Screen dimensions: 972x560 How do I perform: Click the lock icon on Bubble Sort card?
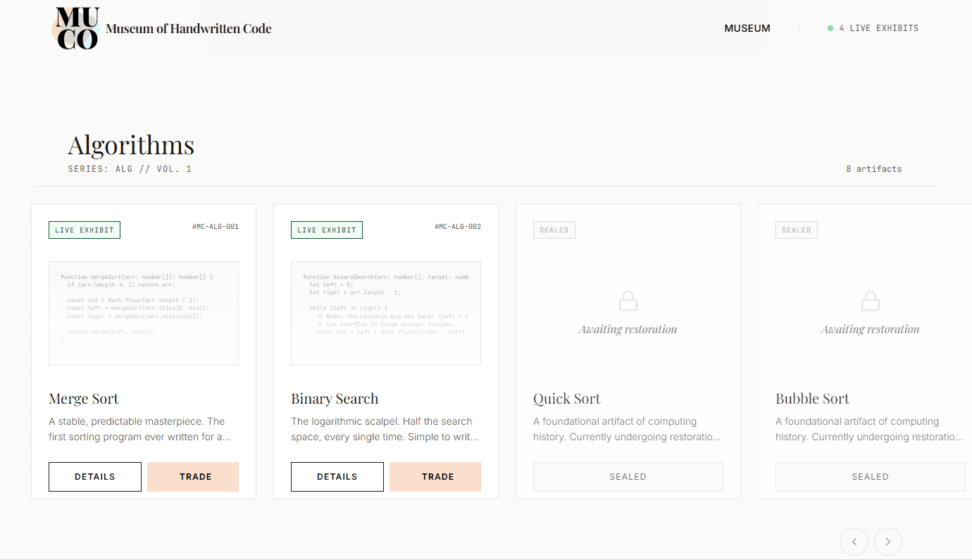870,301
